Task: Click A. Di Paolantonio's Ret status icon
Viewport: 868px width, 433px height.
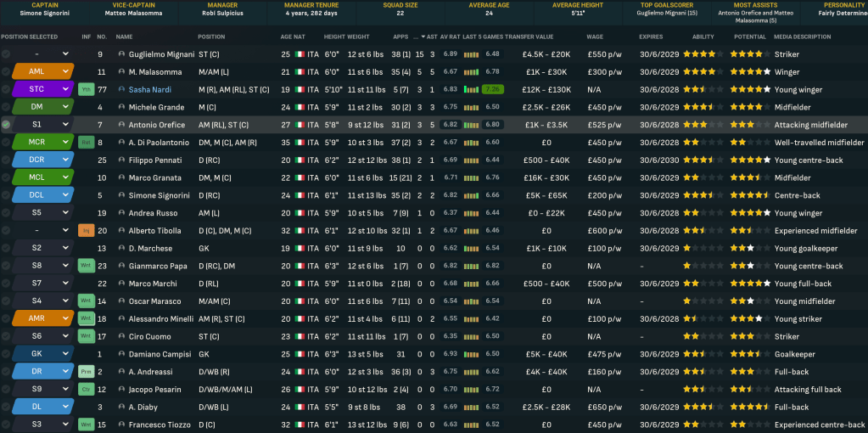Action: (86, 142)
